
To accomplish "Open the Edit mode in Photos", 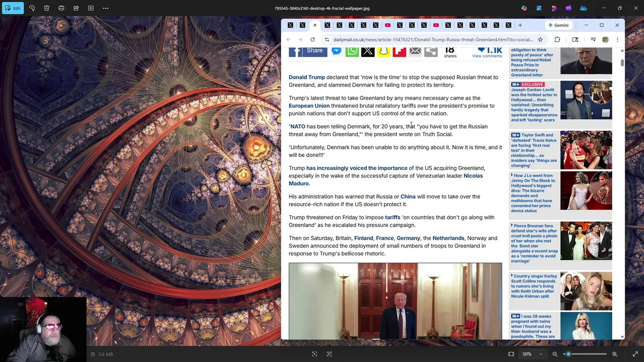I will coord(12,8).
